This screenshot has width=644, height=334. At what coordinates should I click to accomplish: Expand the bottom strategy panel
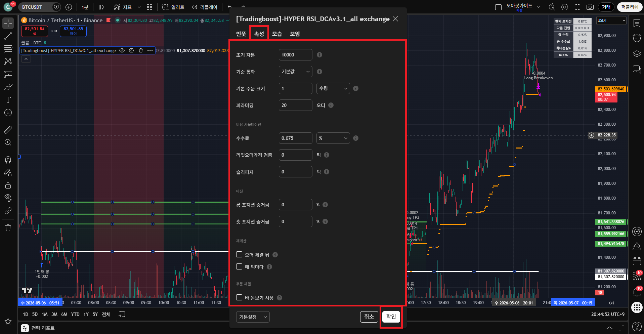click(x=609, y=328)
